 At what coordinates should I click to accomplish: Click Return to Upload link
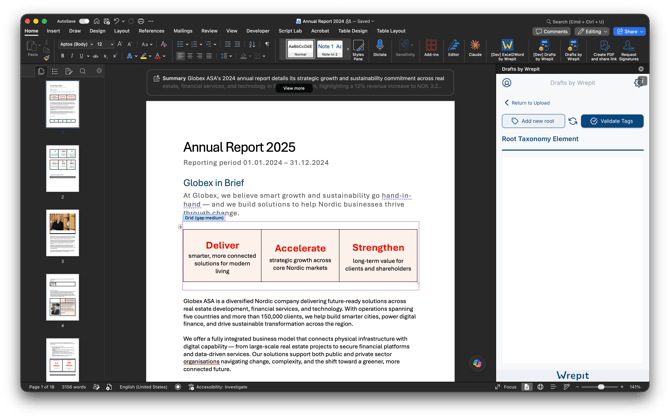point(527,103)
